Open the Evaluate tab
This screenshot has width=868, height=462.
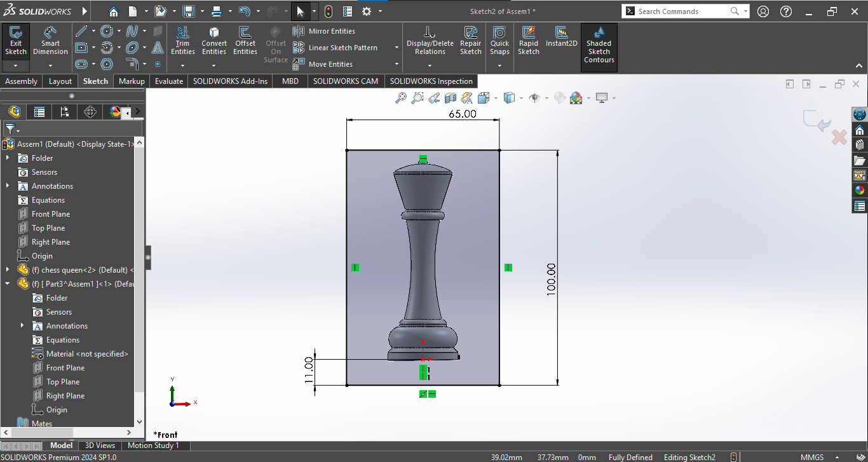coord(169,81)
